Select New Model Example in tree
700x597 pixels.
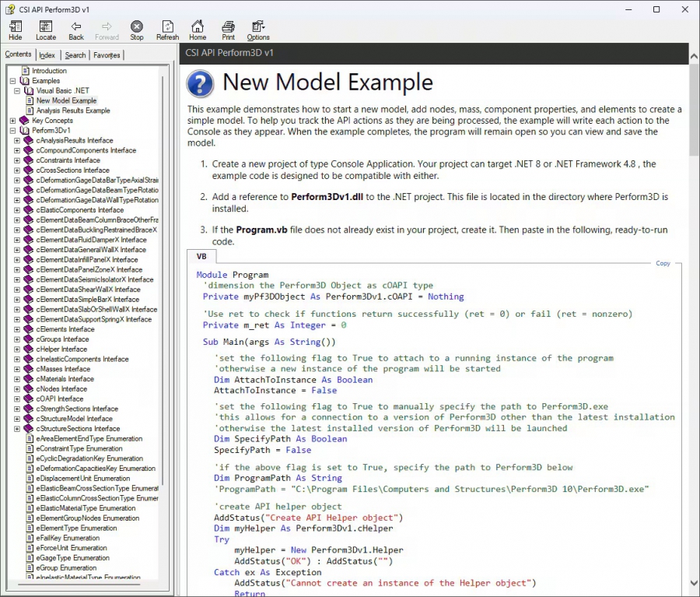click(x=67, y=100)
